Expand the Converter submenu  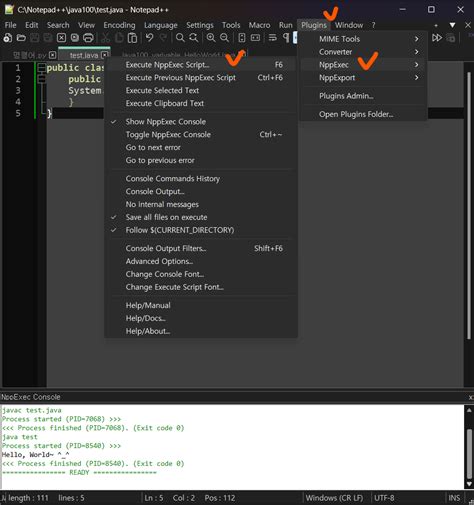pyautogui.click(x=364, y=52)
